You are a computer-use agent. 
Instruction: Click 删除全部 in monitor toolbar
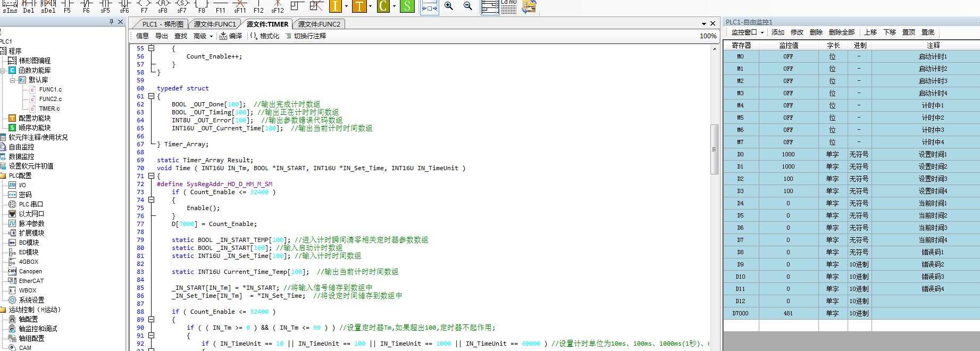coord(841,32)
